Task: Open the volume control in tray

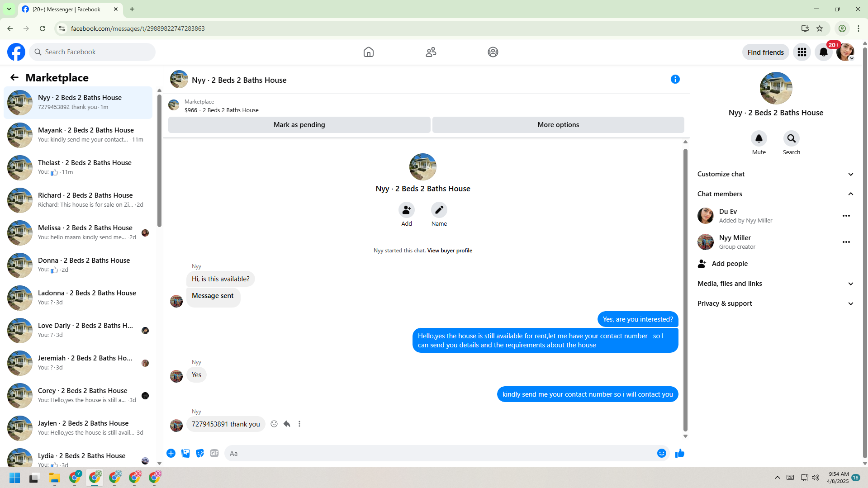Action: (x=816, y=478)
